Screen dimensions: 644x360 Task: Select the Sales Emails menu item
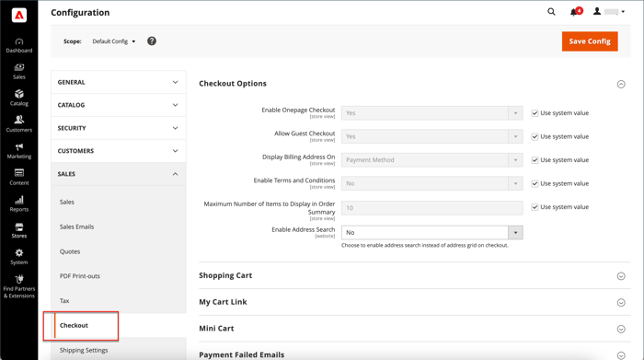click(76, 226)
